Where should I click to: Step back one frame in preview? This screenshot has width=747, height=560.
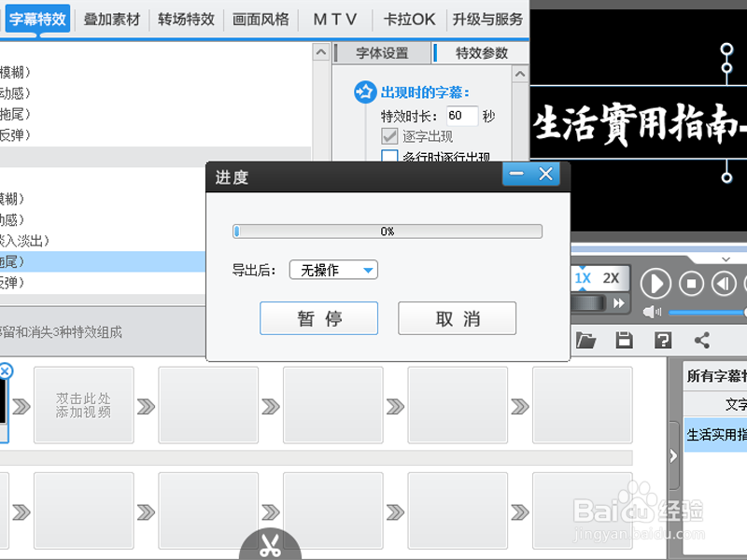(724, 284)
